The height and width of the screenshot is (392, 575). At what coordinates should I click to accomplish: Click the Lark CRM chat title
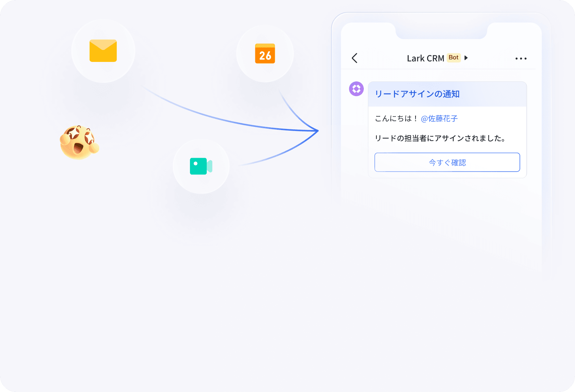425,58
